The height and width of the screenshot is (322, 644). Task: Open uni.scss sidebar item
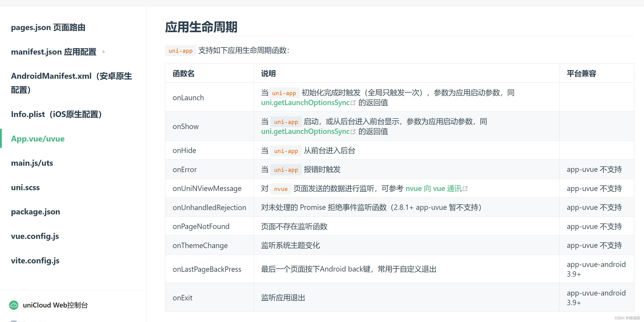(25, 187)
